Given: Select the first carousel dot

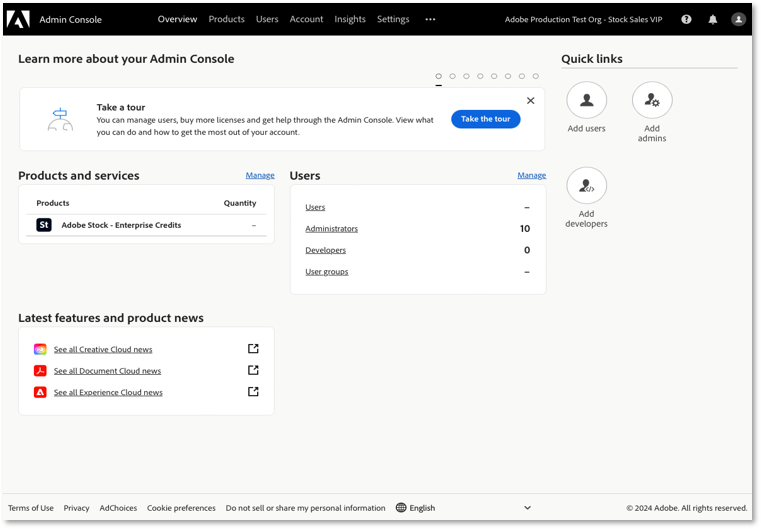Looking at the screenshot, I should coord(439,76).
